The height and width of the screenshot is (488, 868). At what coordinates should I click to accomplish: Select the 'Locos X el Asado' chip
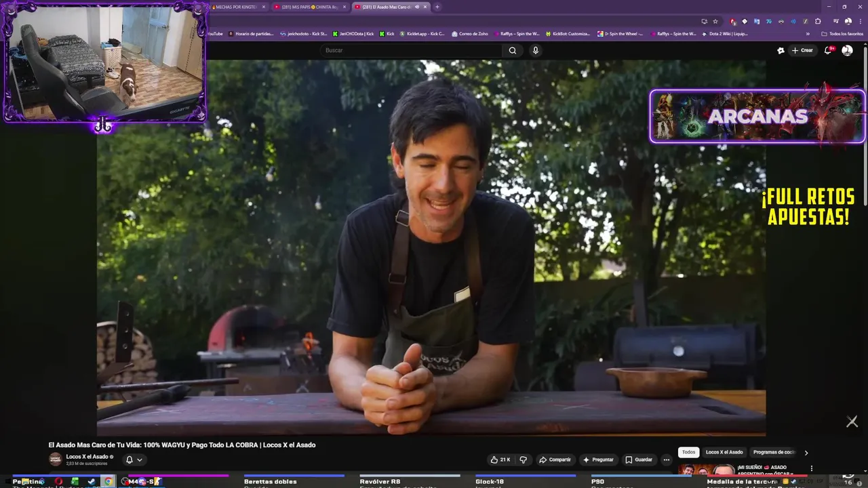point(724,452)
